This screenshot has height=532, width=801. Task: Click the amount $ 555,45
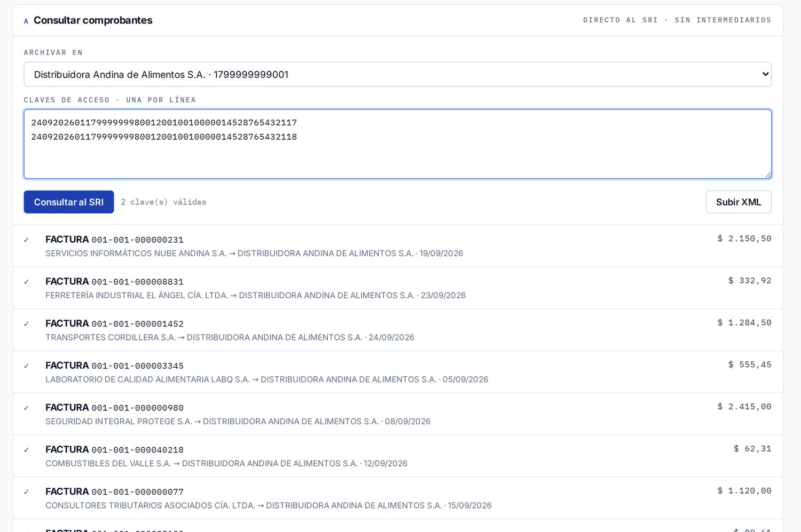(750, 365)
